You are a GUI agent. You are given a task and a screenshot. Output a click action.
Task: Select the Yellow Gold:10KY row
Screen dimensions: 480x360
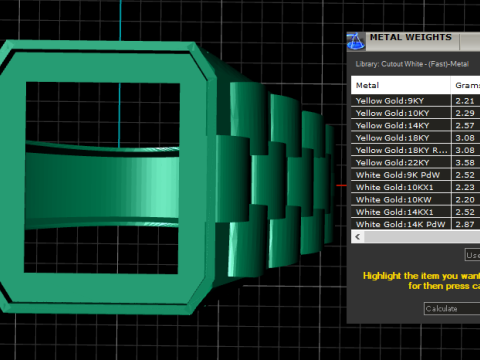coord(415,113)
